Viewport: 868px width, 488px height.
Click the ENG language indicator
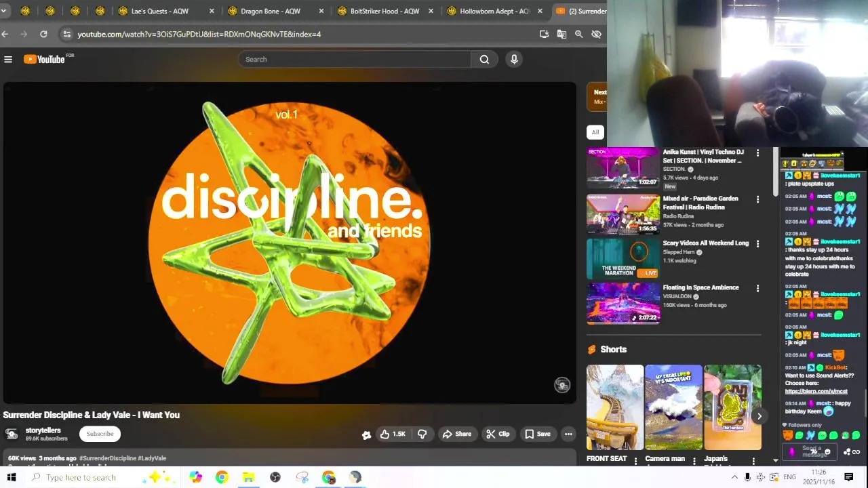point(789,477)
